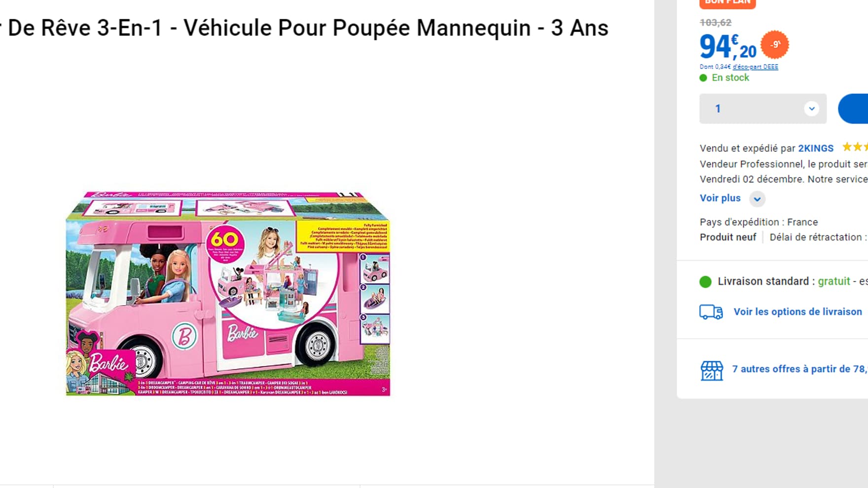Screen dimensions: 868x488
Task: Click the blue add-to-cart button
Action: [x=853, y=108]
